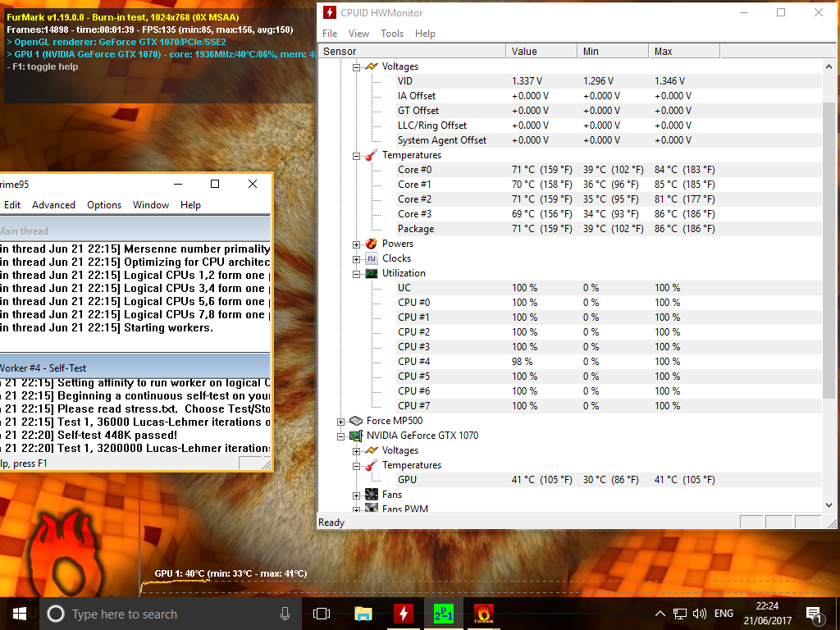The width and height of the screenshot is (840, 630).
Task: Switch to HWMonitor taskbar icon
Action: click(404, 614)
